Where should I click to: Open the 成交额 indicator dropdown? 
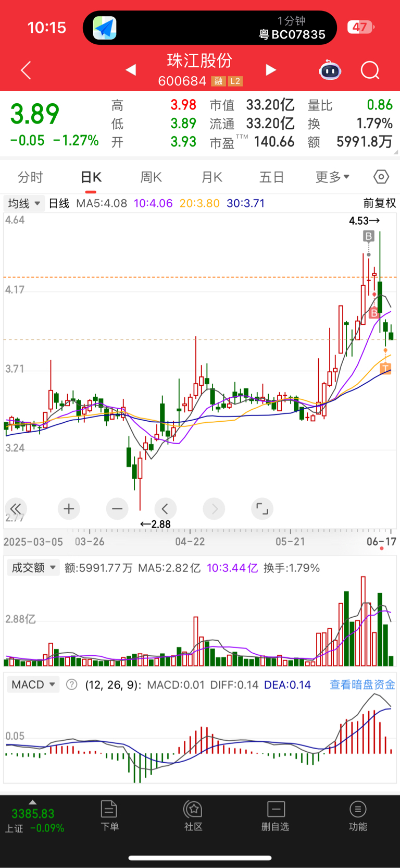(x=33, y=568)
